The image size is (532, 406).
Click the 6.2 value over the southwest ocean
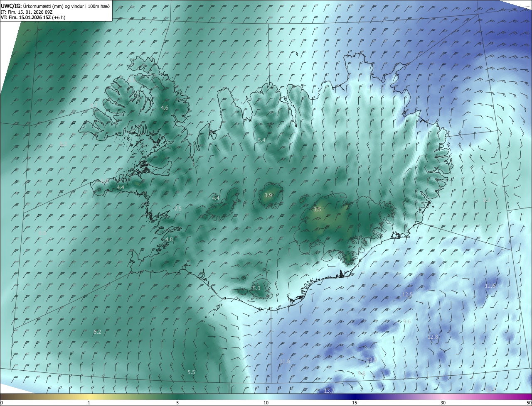pos(97,332)
